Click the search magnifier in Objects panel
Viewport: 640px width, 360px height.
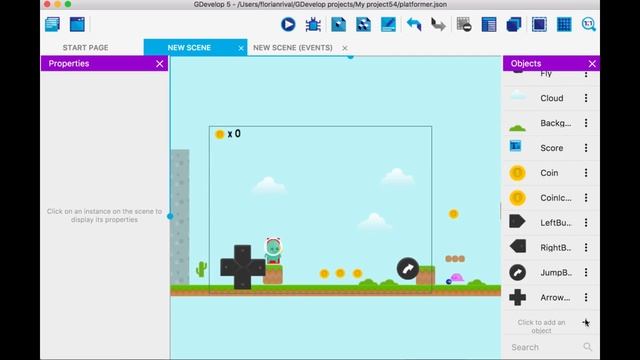click(587, 347)
